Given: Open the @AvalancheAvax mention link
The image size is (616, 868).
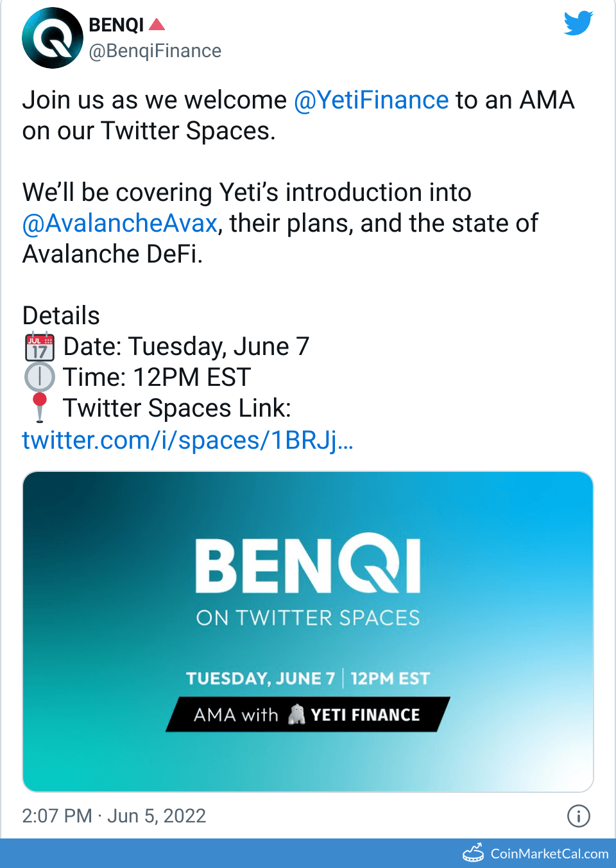Looking at the screenshot, I should click(x=120, y=223).
